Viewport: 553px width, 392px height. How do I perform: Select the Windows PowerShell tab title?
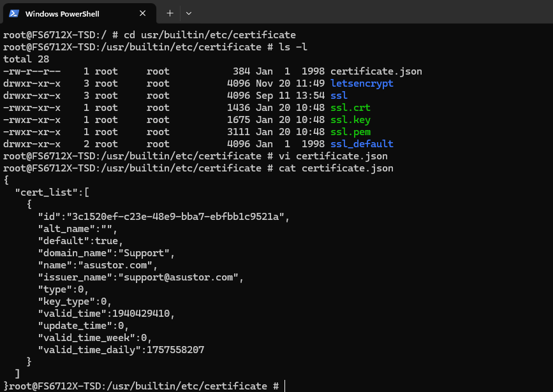click(62, 13)
